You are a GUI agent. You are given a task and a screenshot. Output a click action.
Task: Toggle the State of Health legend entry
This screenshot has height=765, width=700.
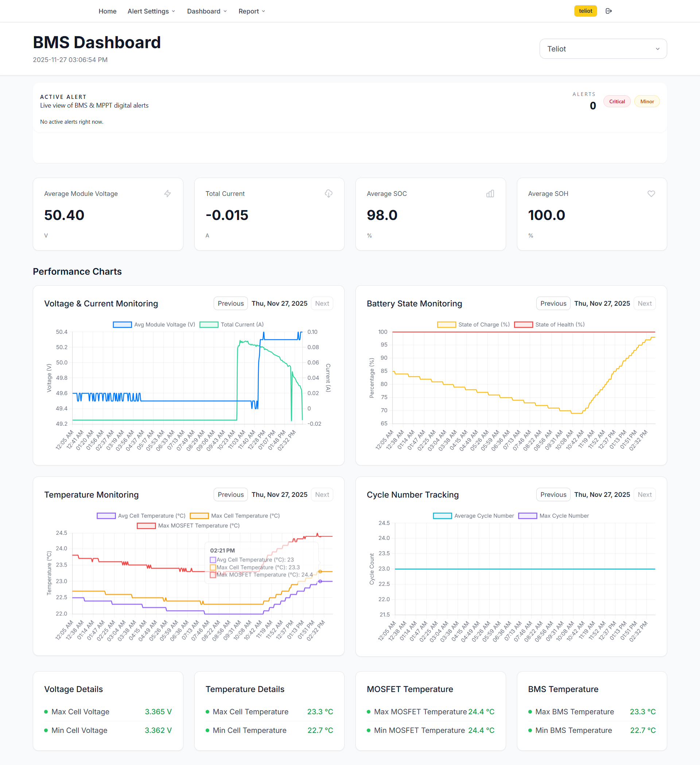tap(549, 324)
